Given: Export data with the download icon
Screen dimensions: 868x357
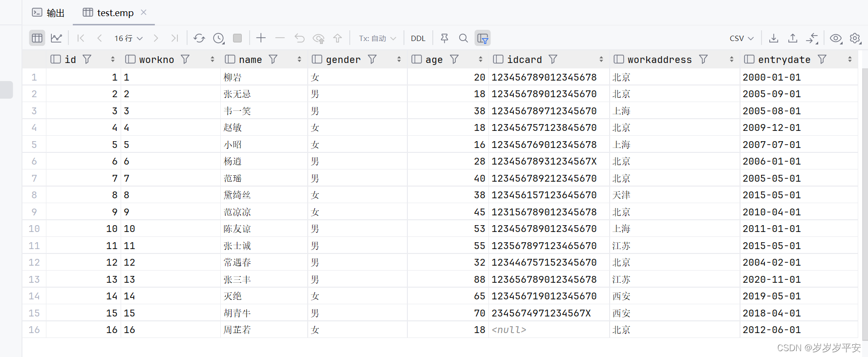Looking at the screenshot, I should [774, 38].
